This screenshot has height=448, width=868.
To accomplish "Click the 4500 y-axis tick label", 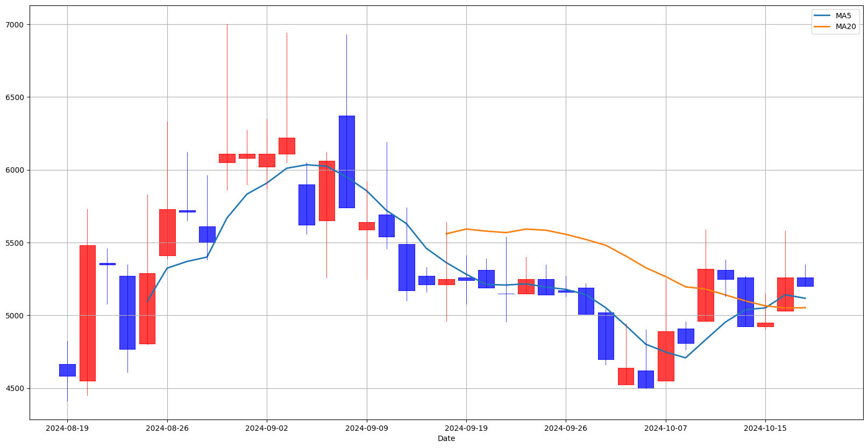I will [15, 388].
